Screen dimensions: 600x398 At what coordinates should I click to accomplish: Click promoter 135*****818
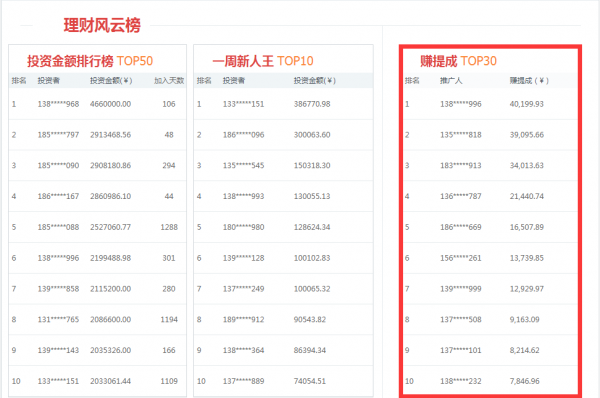point(461,135)
